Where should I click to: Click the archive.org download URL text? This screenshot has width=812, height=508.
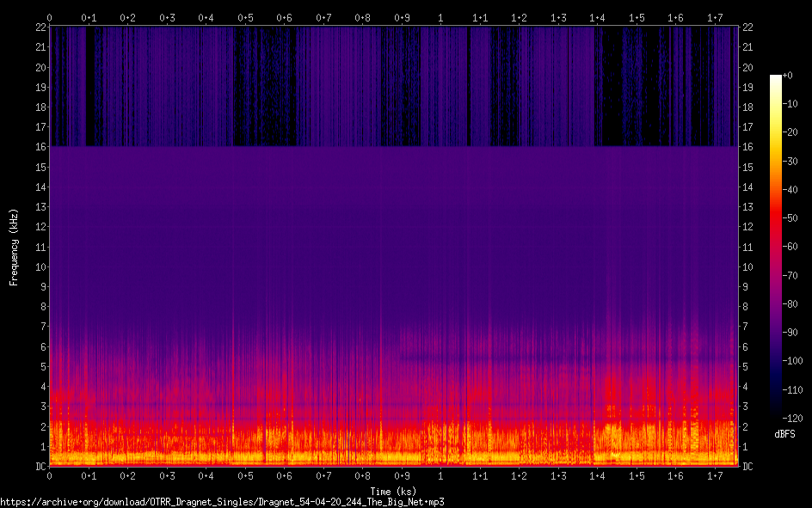[222, 501]
